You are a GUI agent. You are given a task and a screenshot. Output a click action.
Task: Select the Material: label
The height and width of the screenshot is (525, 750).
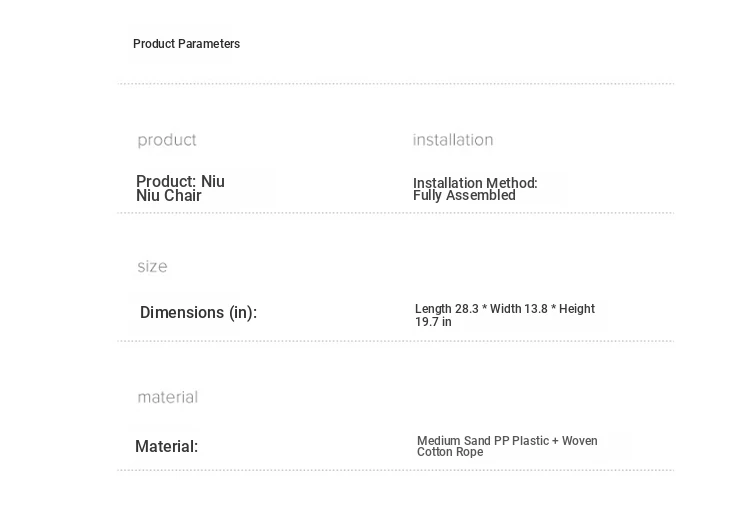pyautogui.click(x=166, y=447)
